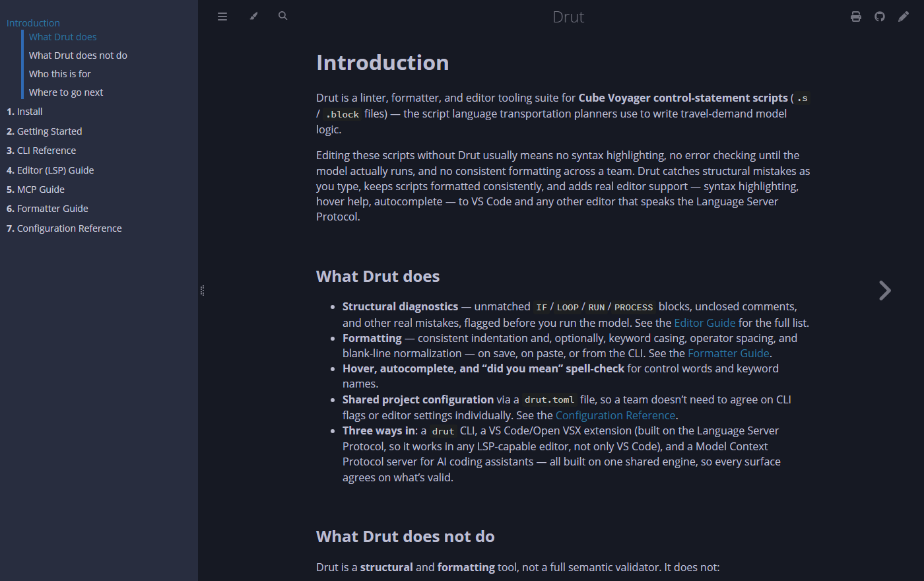Open chapter 5. MCP Guide
924x581 pixels.
36,189
